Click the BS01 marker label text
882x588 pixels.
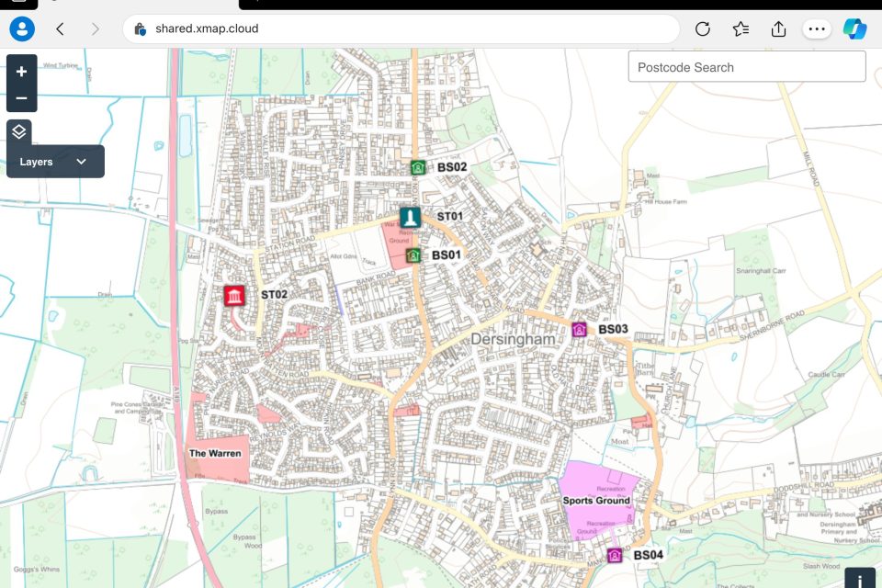coord(447,254)
